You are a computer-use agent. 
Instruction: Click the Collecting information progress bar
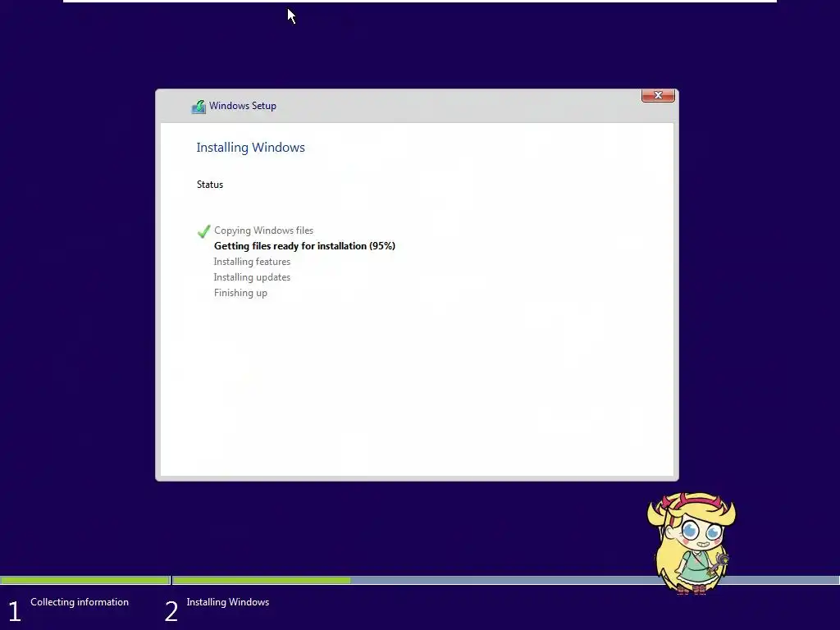(x=85, y=580)
